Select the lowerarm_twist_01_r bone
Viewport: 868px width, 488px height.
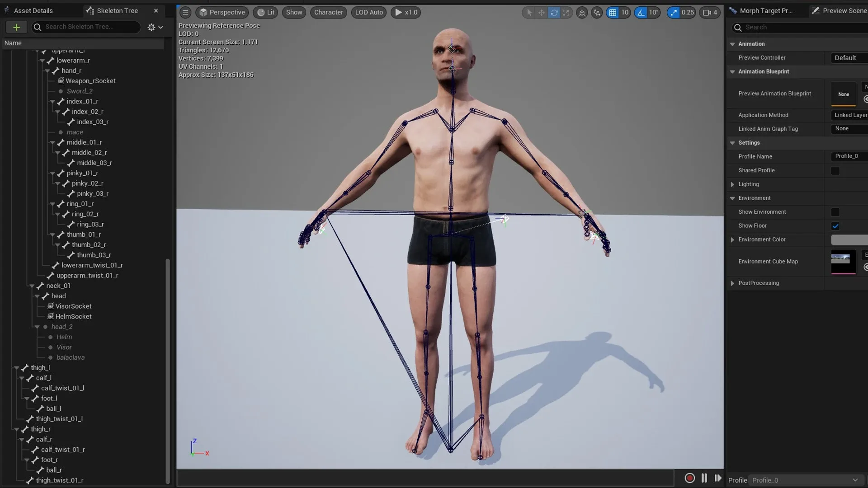[x=92, y=265]
